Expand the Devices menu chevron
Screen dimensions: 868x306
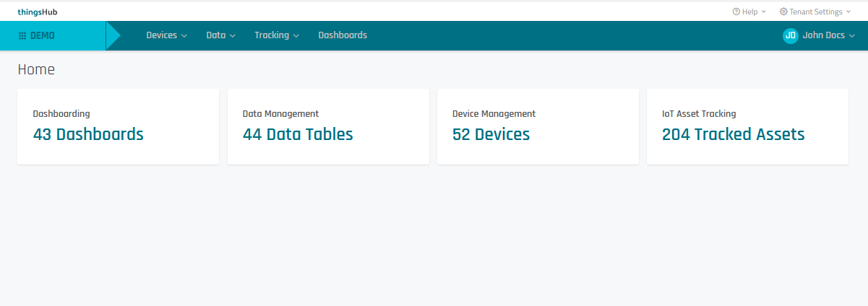(184, 36)
